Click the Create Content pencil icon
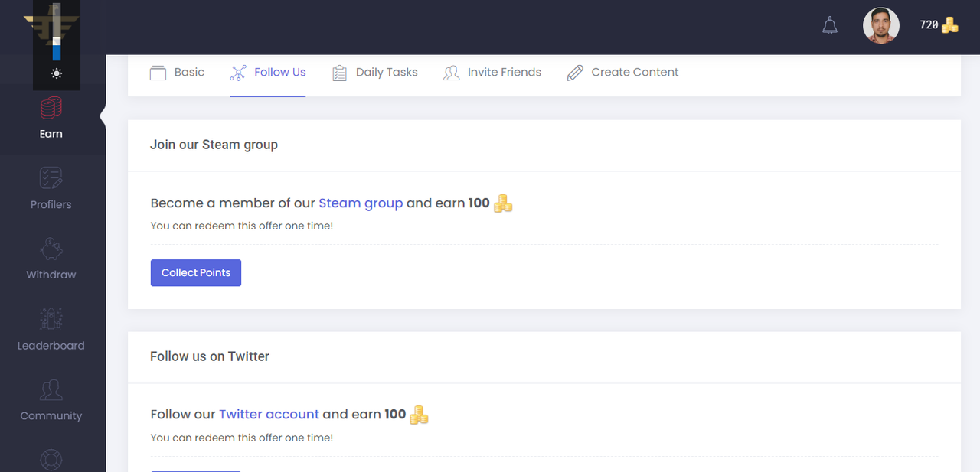This screenshot has height=472, width=980. click(575, 73)
